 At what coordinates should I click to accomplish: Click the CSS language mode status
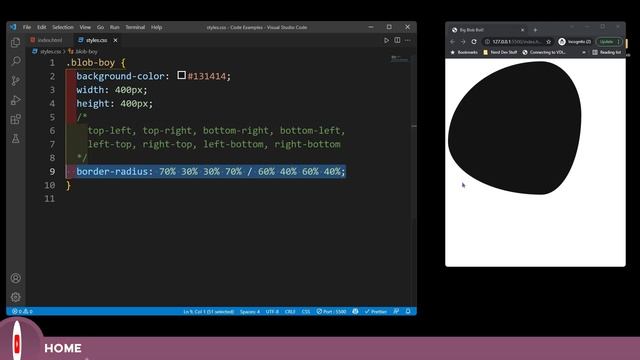coord(306,311)
